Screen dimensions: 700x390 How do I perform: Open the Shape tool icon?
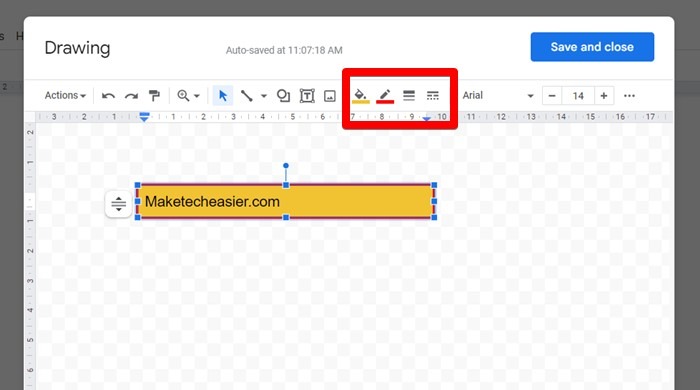point(283,95)
